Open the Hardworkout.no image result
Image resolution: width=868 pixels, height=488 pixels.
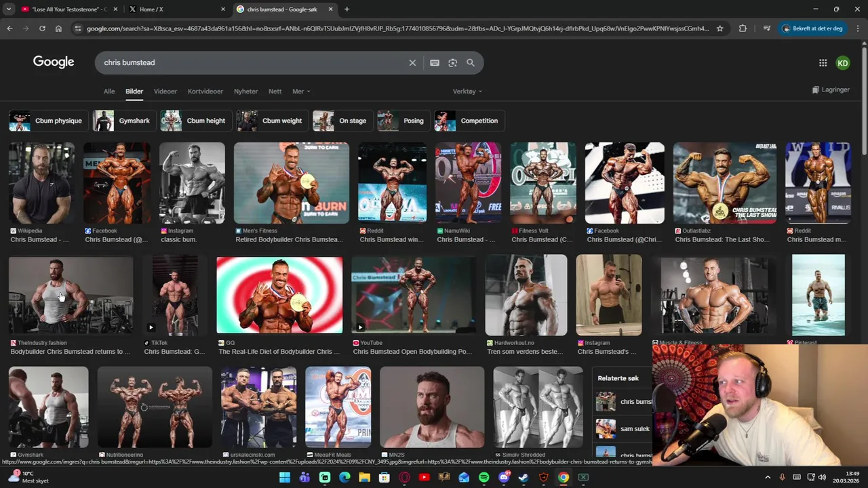526,295
